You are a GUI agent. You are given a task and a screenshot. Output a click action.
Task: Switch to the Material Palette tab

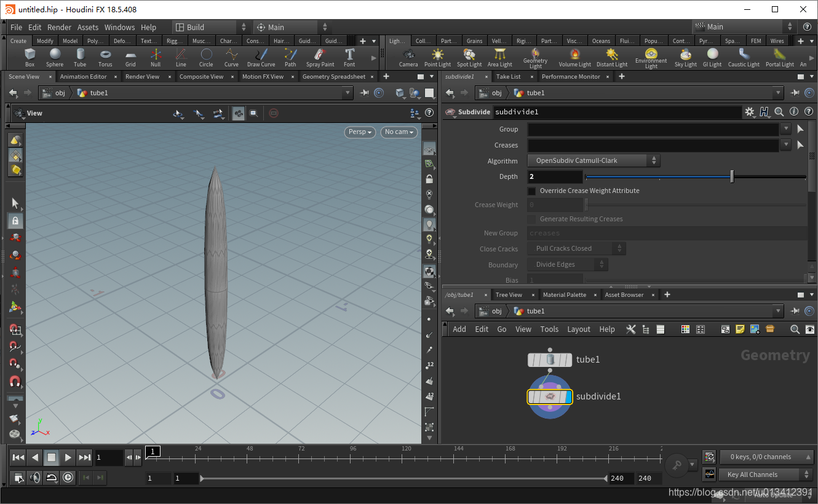pos(565,295)
